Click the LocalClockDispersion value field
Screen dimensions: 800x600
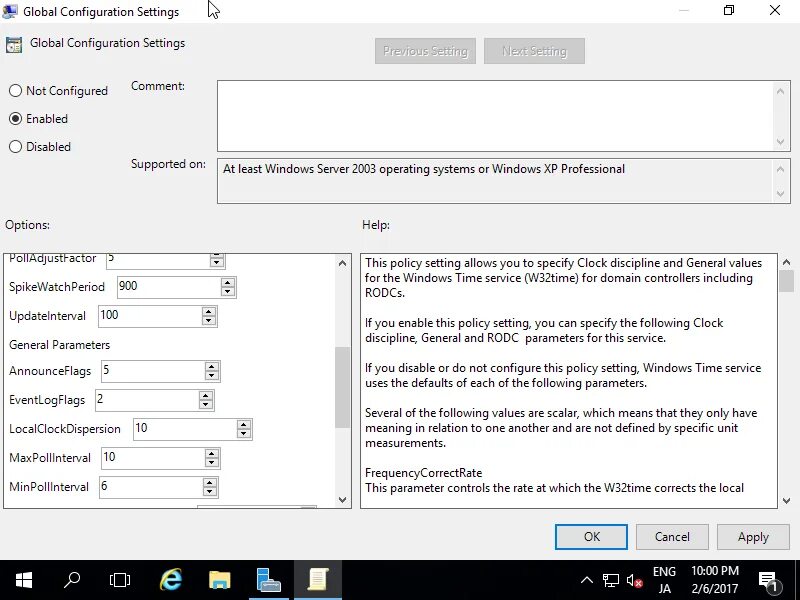click(185, 429)
